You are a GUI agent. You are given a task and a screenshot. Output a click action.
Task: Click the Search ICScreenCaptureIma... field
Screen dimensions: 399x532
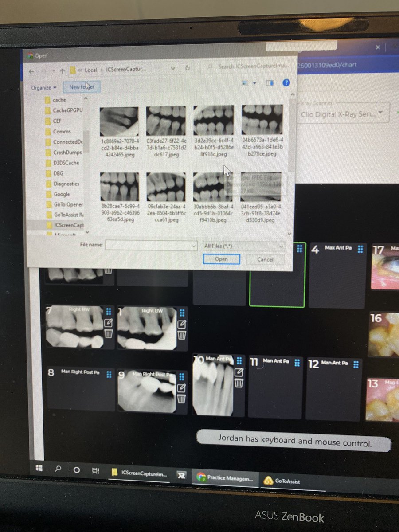click(x=248, y=66)
